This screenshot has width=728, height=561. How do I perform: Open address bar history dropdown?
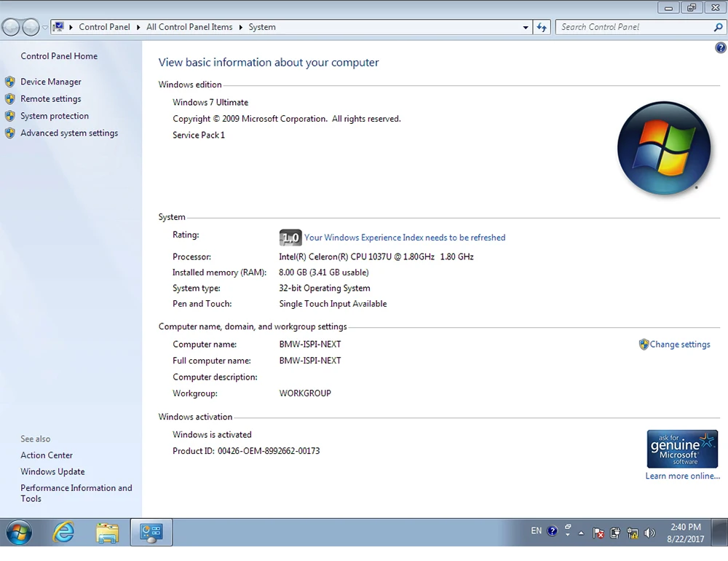[x=526, y=28]
